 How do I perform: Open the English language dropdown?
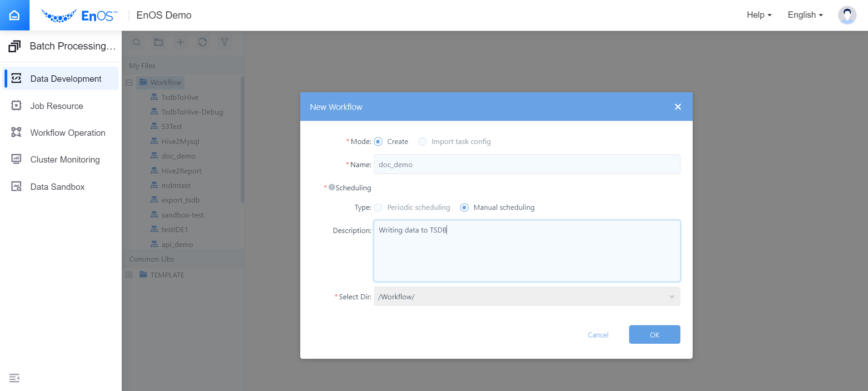click(x=805, y=15)
